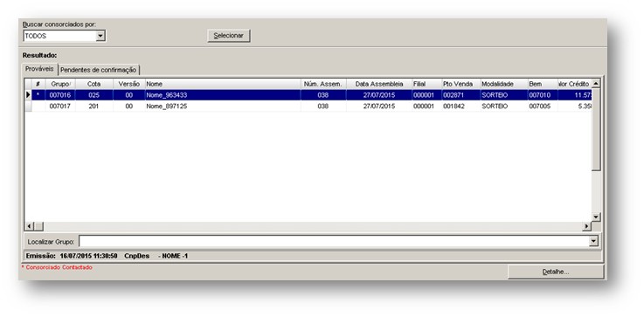Select the row with Nome_963433
The image size is (644, 317).
pyautogui.click(x=308, y=95)
